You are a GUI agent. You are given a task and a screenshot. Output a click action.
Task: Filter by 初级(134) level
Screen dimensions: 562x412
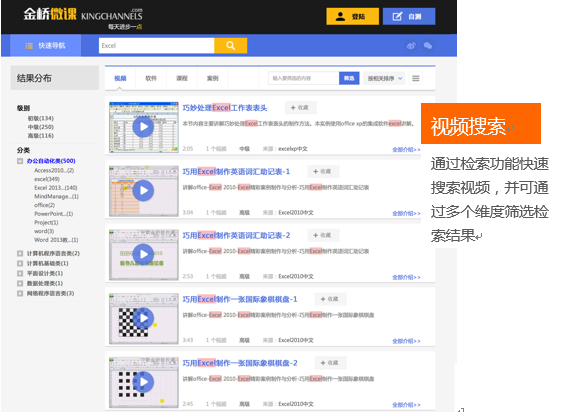point(41,118)
